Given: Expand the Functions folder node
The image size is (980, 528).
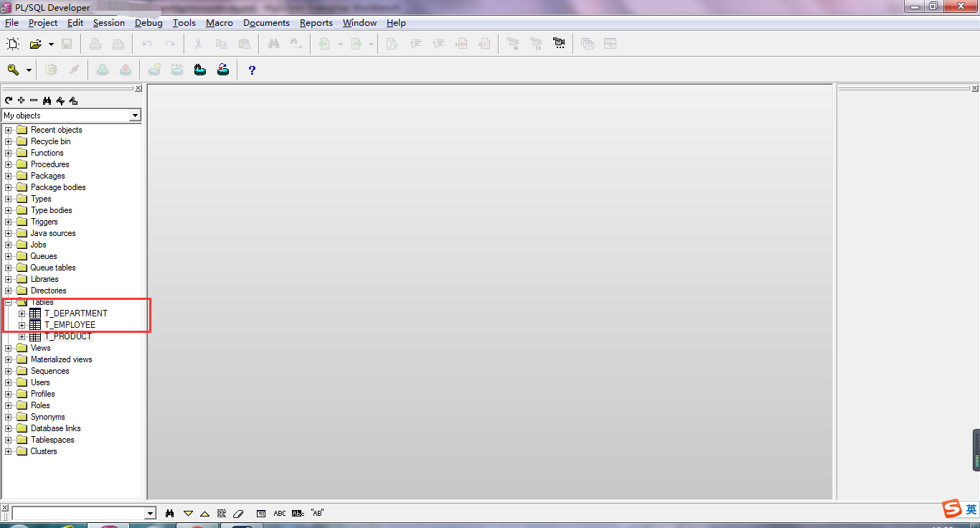Looking at the screenshot, I should click(x=9, y=153).
